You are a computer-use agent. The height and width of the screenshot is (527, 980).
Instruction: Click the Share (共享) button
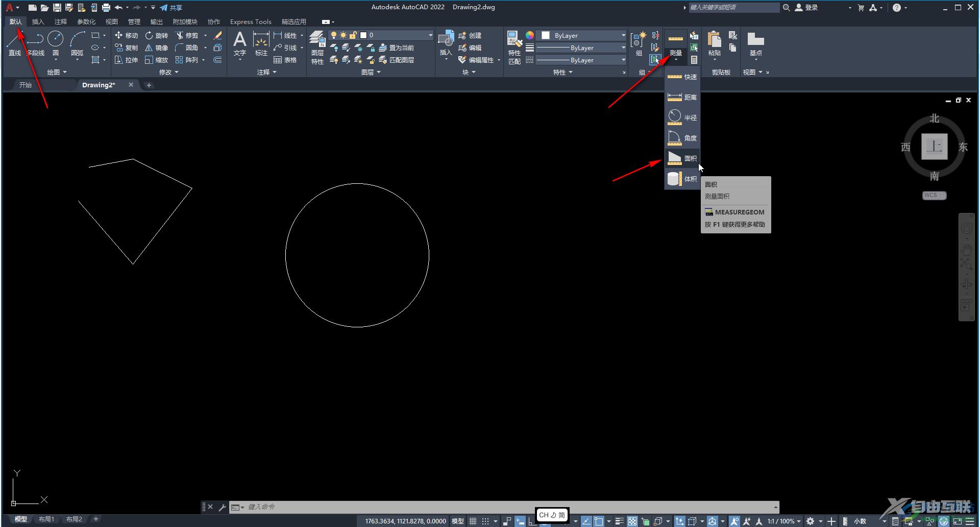click(x=171, y=8)
